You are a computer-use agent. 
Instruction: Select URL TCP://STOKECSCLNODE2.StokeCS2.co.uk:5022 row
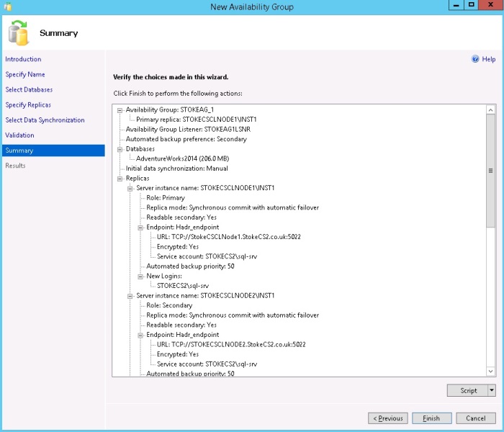coord(231,345)
